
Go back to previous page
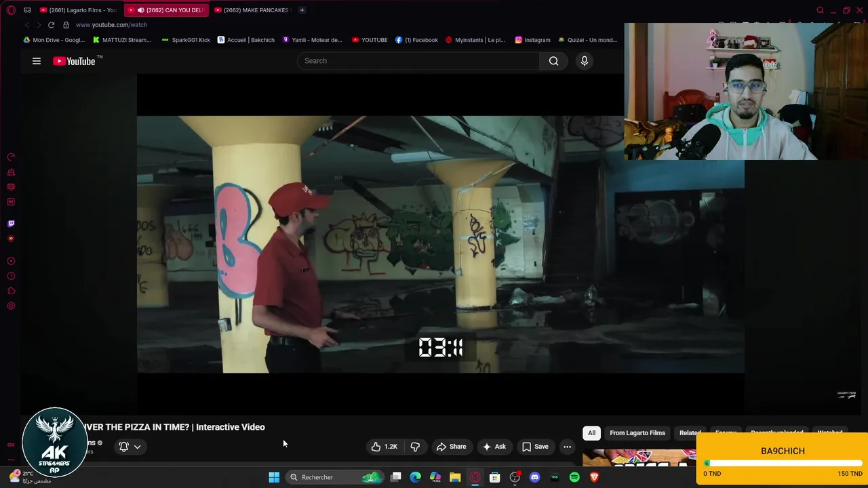26,25
